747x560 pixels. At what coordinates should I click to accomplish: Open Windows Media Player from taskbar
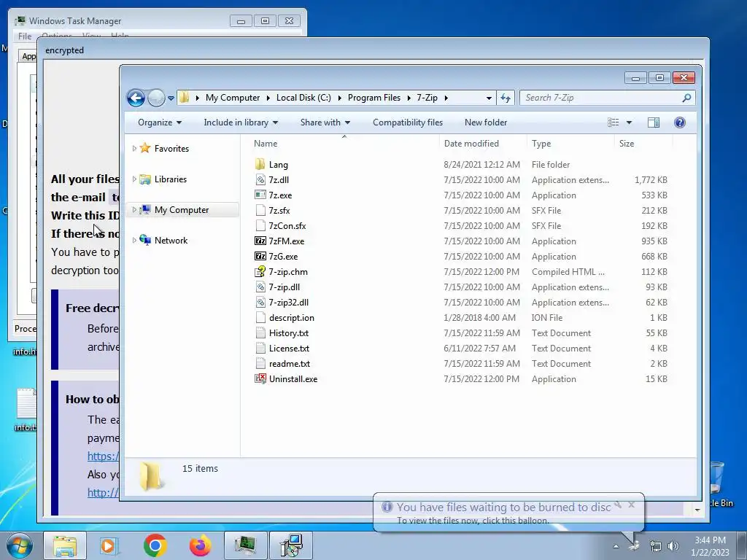pos(109,545)
